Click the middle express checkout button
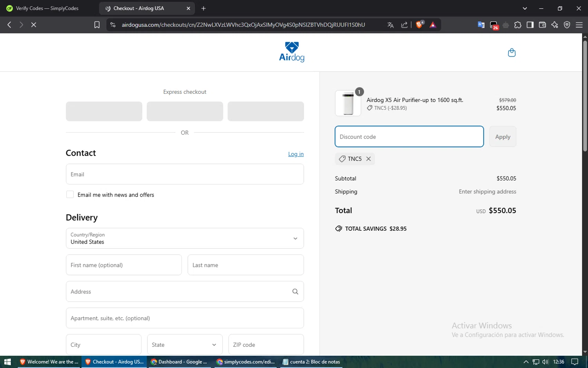 (185, 111)
